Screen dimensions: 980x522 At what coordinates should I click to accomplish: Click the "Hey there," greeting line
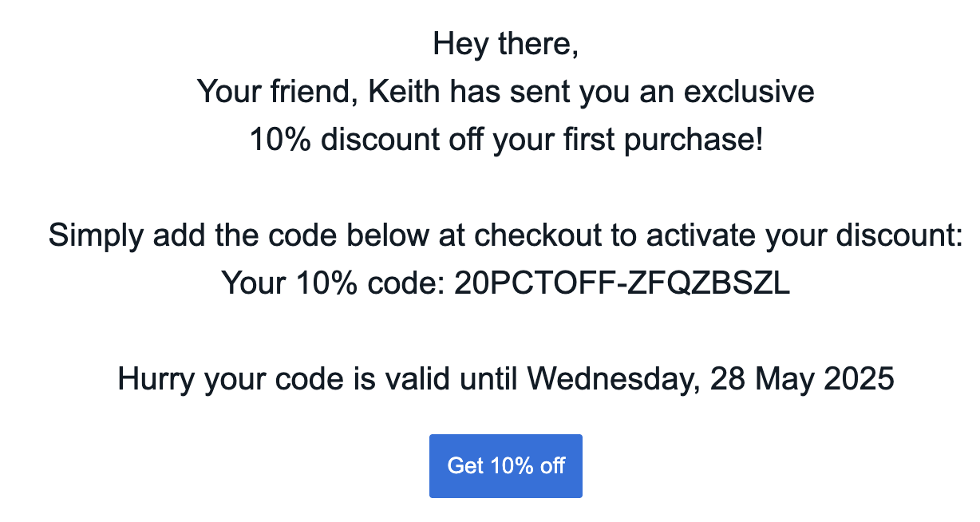505,44
